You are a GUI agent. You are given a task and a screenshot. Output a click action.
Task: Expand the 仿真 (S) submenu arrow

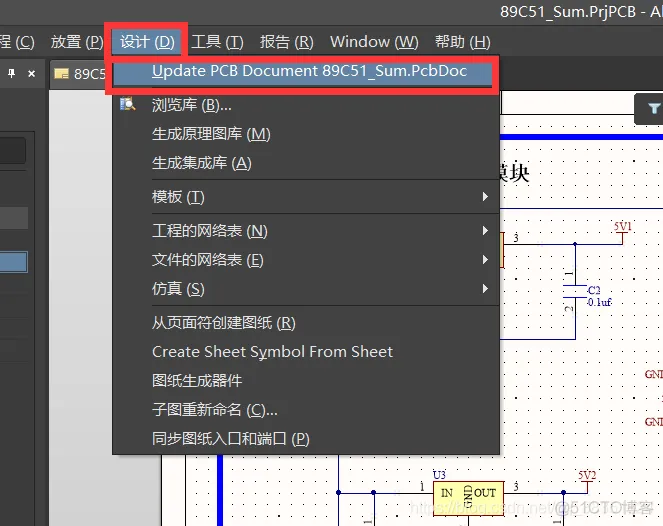point(485,288)
